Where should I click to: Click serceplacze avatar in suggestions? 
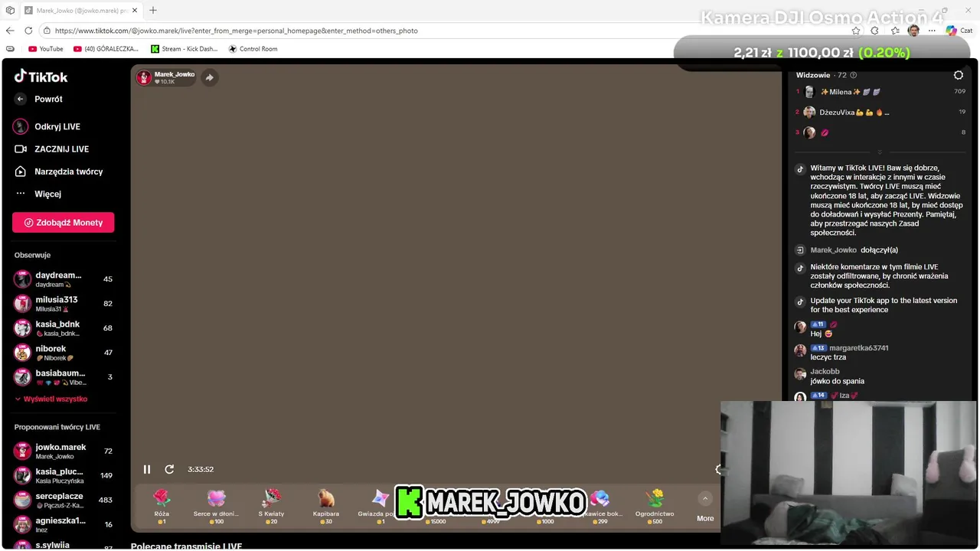tap(22, 500)
